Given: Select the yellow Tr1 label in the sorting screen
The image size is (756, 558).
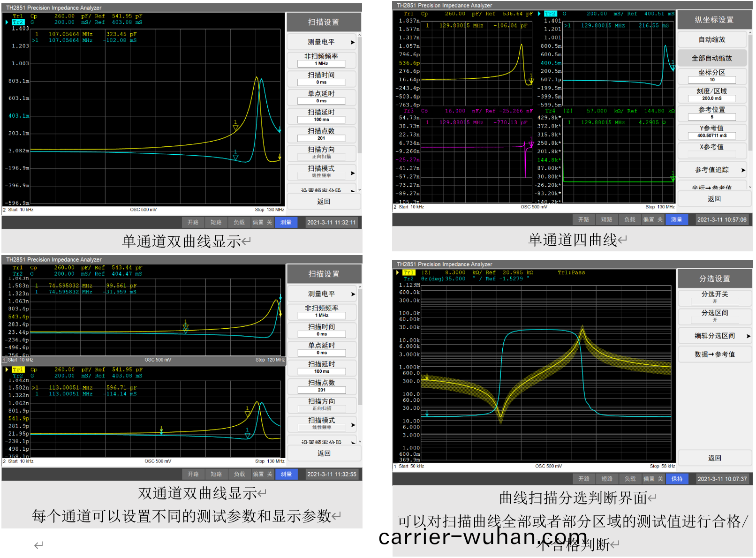Looking at the screenshot, I should pyautogui.click(x=408, y=272).
